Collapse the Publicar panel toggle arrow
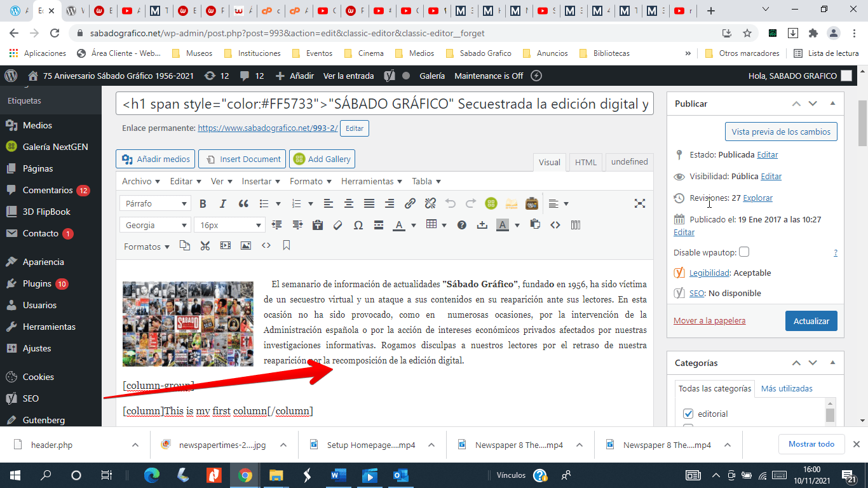The image size is (868, 488). pos(832,104)
